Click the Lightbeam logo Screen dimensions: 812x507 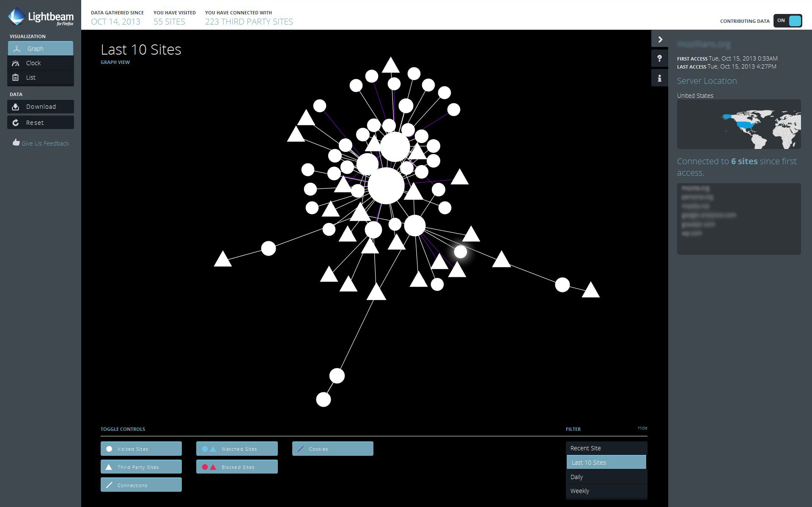click(x=40, y=17)
